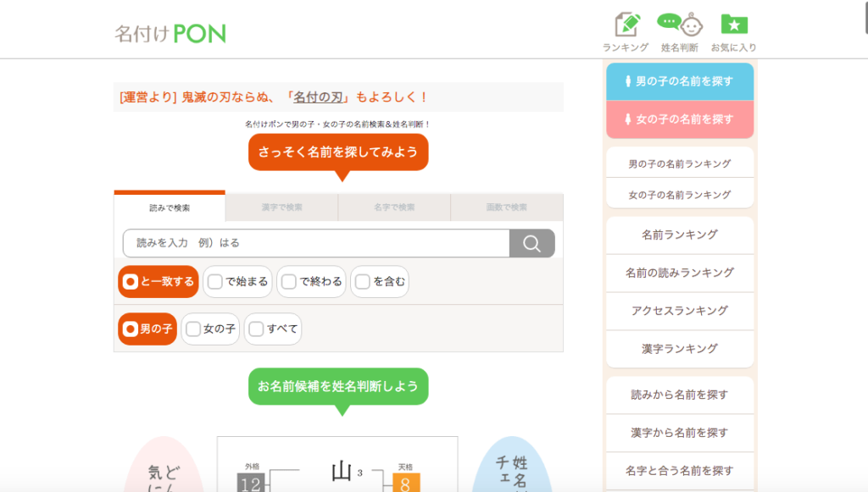Select すべて gender filter
The width and height of the screenshot is (868, 492).
tap(273, 329)
